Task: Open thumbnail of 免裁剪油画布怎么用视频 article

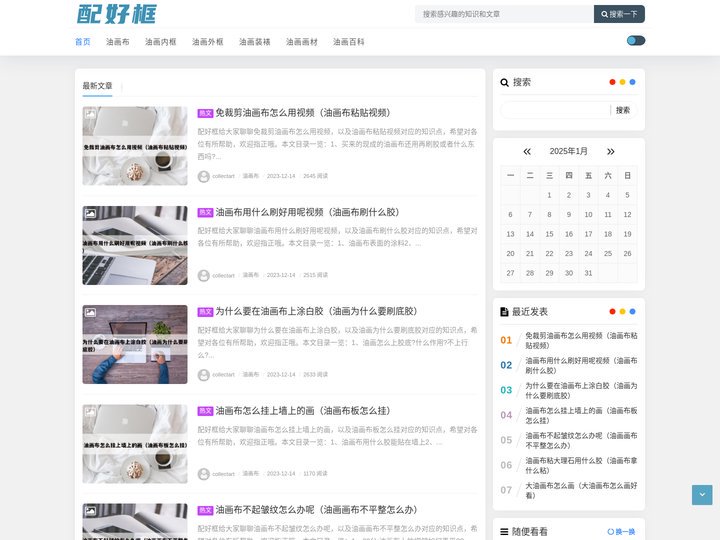Action: [x=135, y=146]
